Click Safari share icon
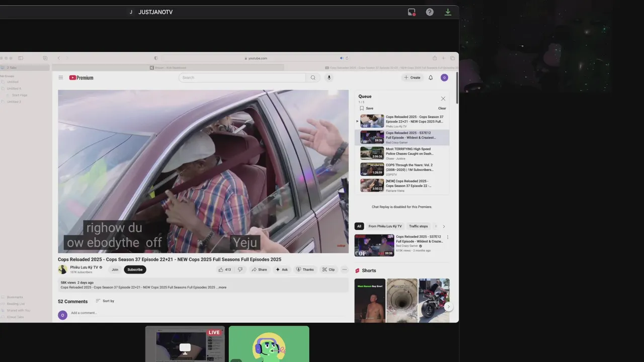This screenshot has width=644, height=362. tap(435, 58)
